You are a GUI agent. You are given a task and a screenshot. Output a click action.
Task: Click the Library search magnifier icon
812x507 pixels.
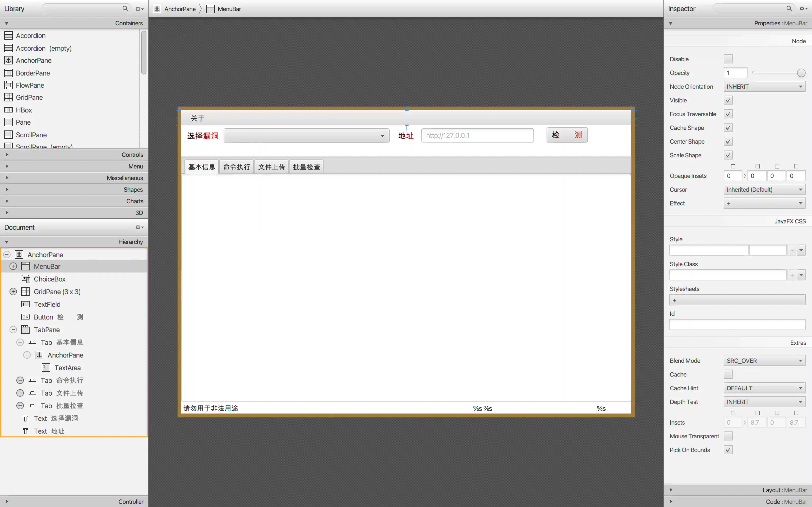click(125, 8)
